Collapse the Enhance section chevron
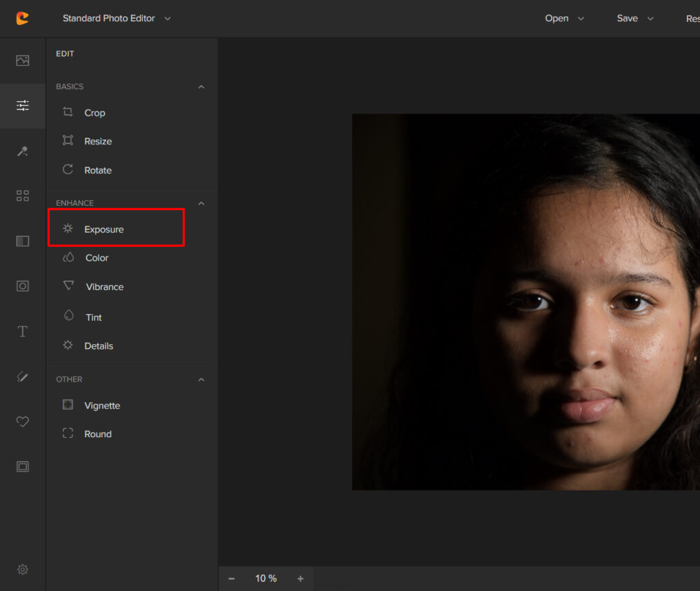This screenshot has width=700, height=591. [x=202, y=203]
